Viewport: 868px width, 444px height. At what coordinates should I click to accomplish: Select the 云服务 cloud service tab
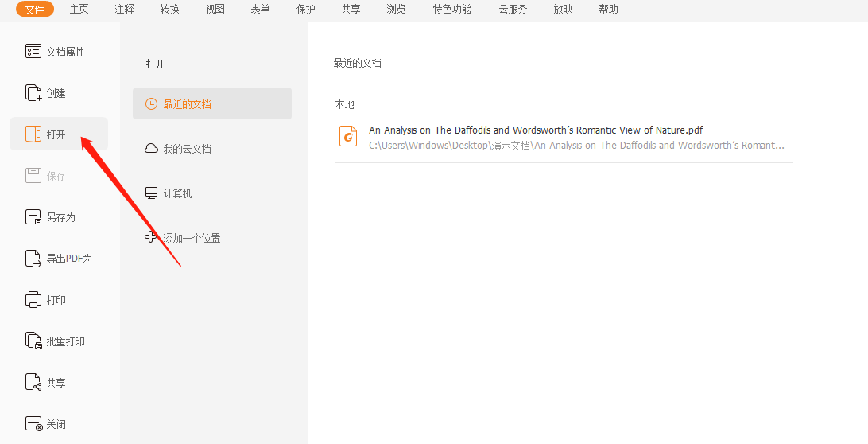[x=513, y=10]
